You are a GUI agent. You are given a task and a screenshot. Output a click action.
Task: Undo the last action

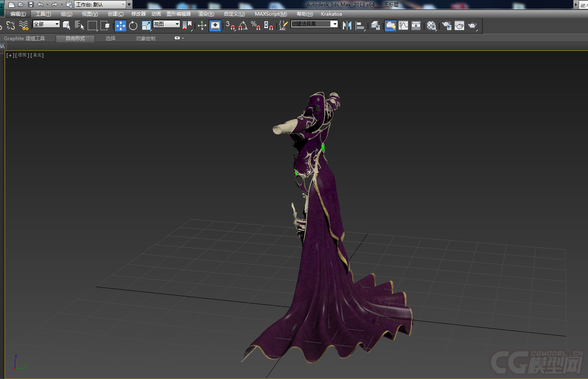tap(40, 4)
